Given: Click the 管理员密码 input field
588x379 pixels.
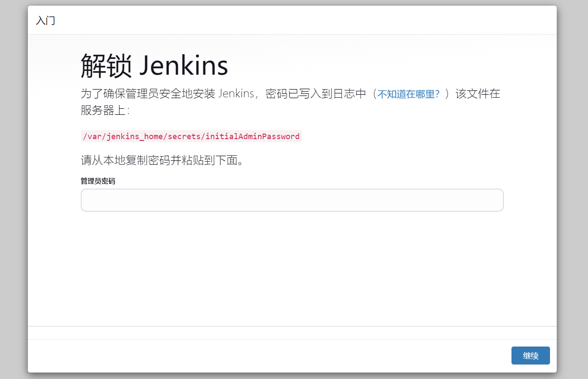Looking at the screenshot, I should click(292, 200).
